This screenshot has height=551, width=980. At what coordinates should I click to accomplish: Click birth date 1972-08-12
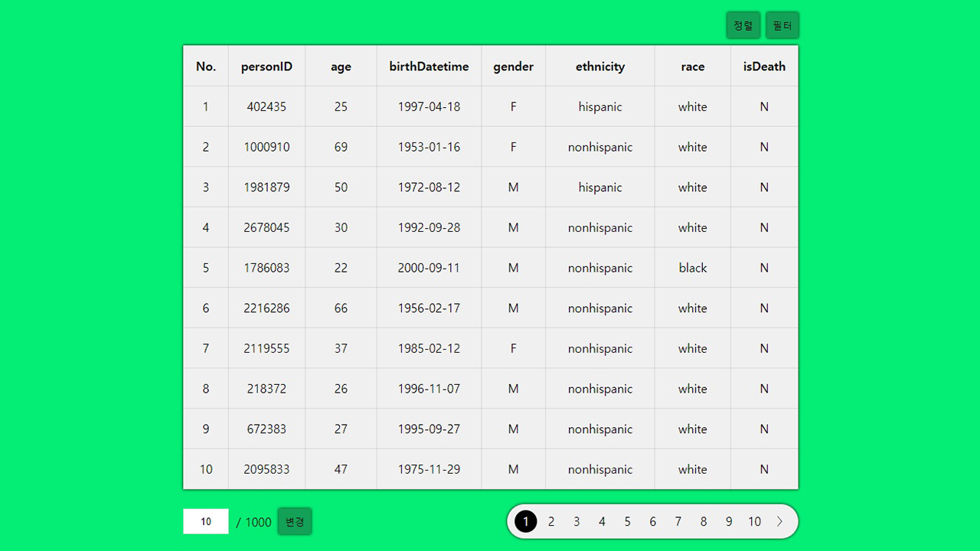pos(429,187)
